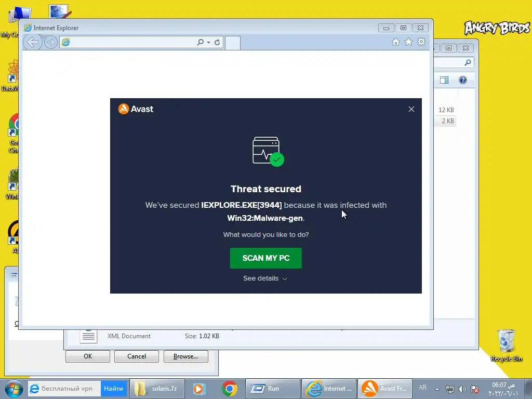Toggle preview pane icon in Explorer window
Viewport: 532px width, 399px height.
pos(444,80)
